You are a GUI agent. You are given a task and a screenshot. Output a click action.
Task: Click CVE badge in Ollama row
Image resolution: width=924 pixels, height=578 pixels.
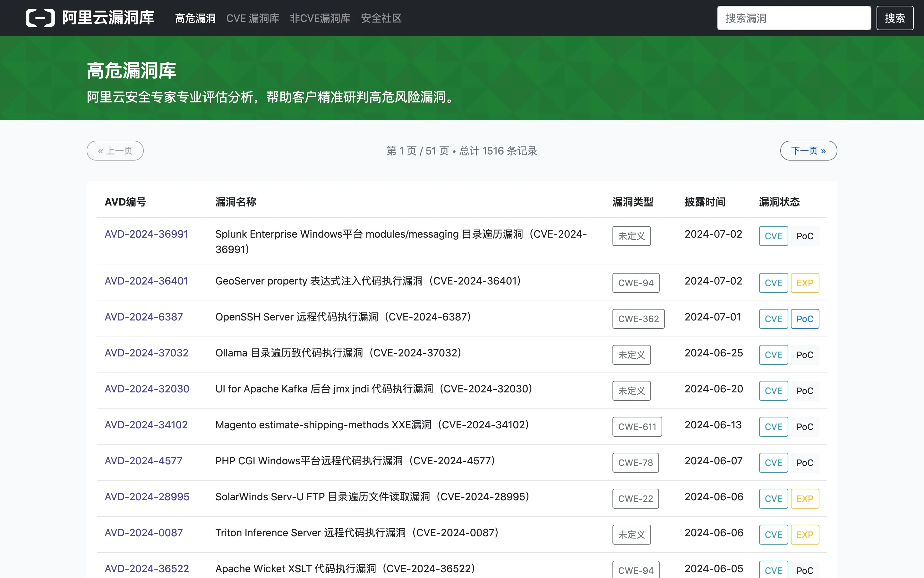773,355
